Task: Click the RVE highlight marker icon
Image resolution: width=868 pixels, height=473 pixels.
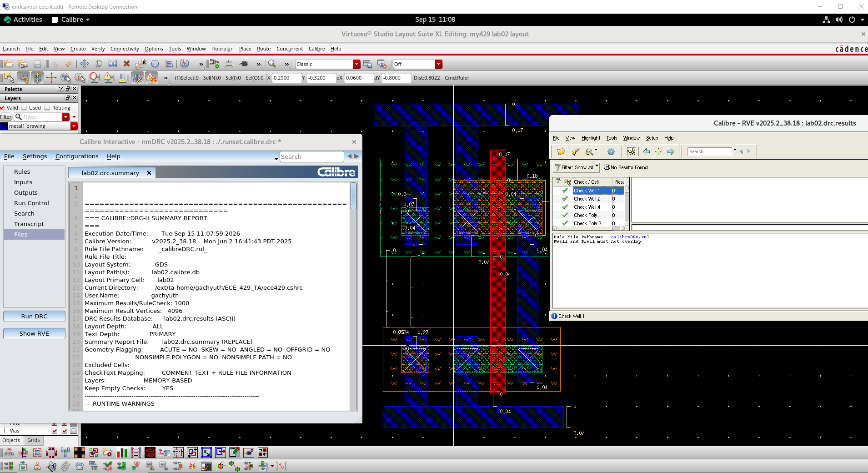Action: point(575,152)
